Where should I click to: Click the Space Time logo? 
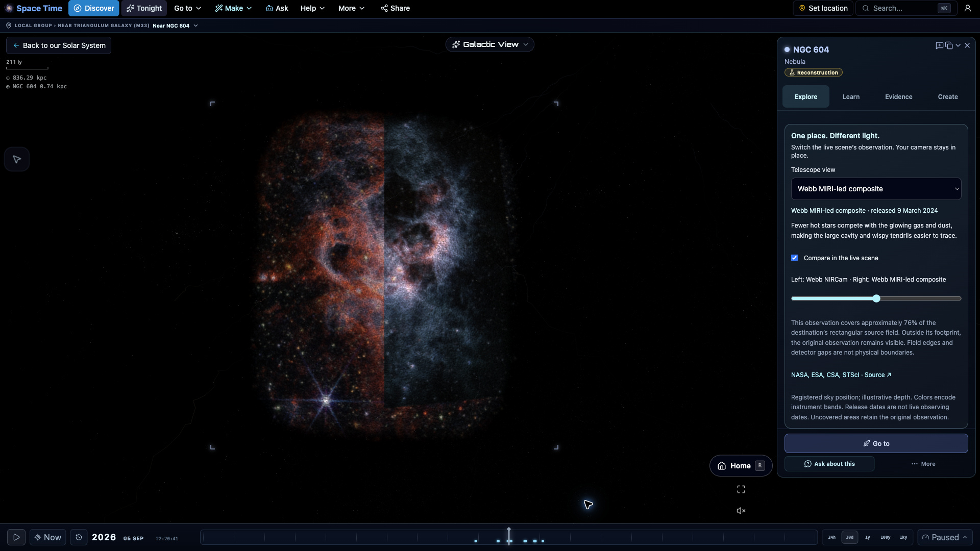click(x=33, y=8)
